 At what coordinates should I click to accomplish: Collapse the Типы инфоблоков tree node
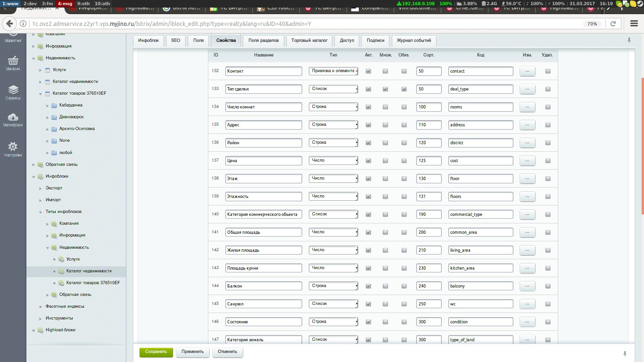41,212
